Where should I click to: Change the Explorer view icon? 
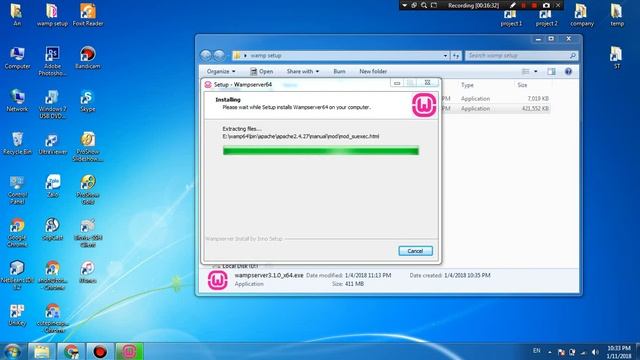point(526,71)
